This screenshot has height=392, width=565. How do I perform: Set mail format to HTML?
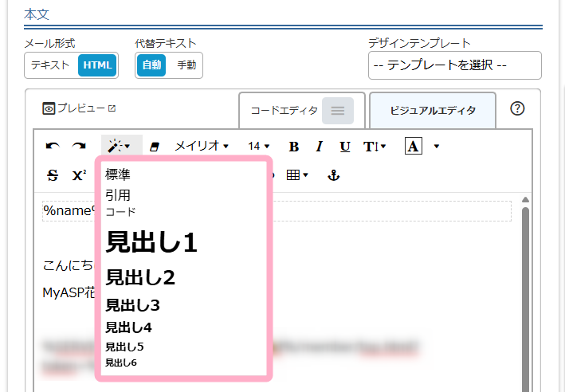97,65
